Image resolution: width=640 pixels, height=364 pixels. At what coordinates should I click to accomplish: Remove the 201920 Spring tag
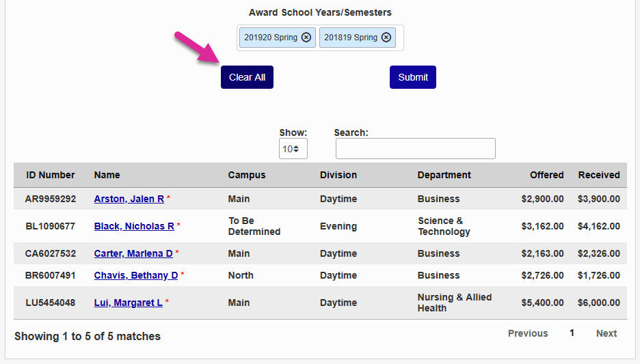click(306, 38)
